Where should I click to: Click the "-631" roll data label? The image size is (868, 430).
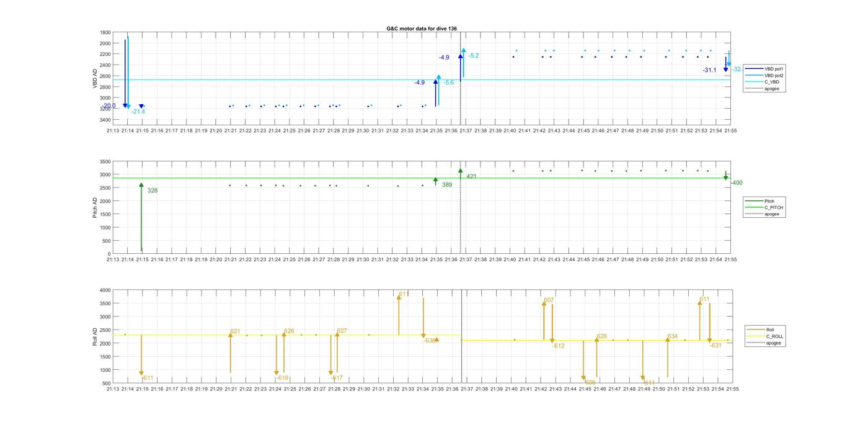pyautogui.click(x=716, y=346)
